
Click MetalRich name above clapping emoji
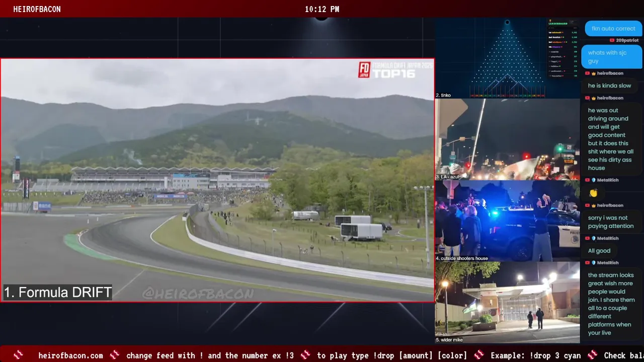[608, 180]
